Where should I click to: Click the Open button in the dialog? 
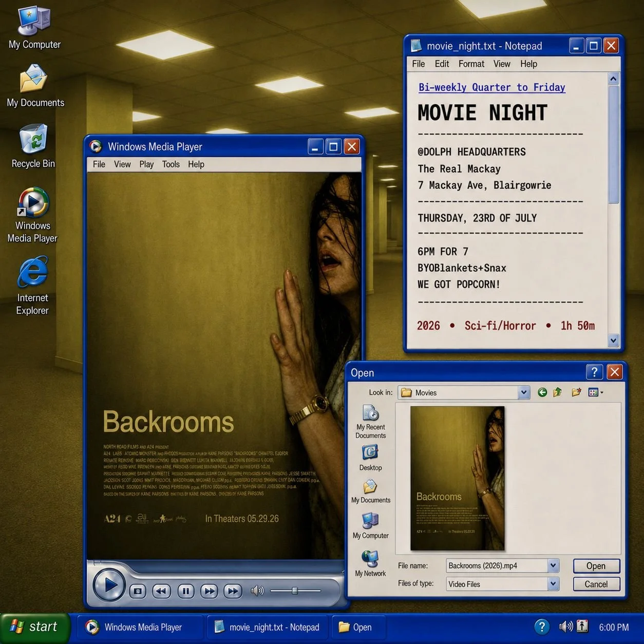[596, 566]
